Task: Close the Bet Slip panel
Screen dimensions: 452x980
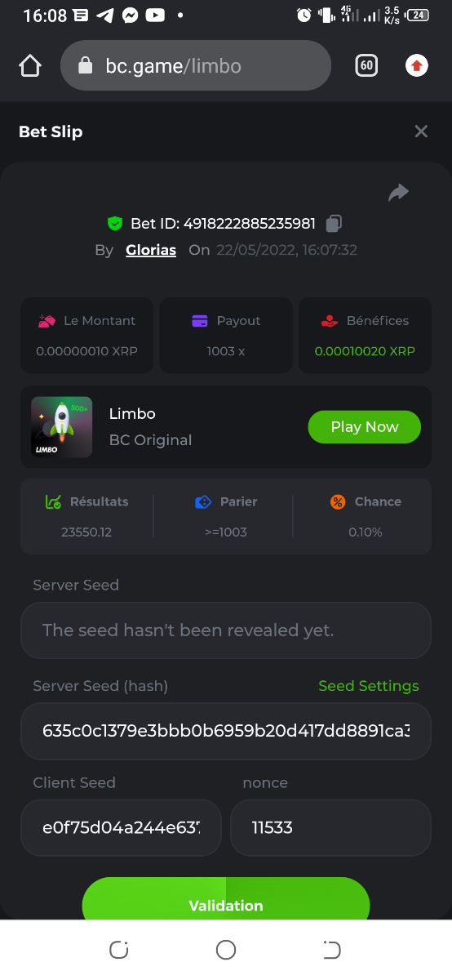Action: point(421,131)
